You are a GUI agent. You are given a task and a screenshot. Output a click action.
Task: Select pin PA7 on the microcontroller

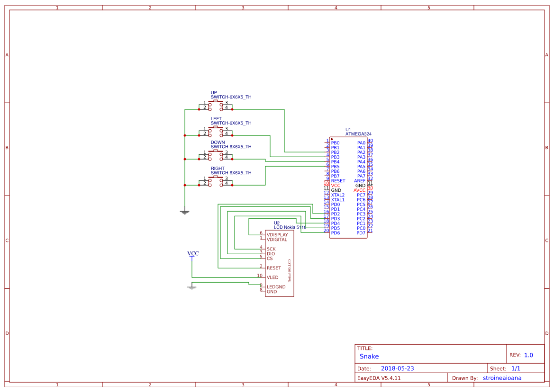point(361,176)
